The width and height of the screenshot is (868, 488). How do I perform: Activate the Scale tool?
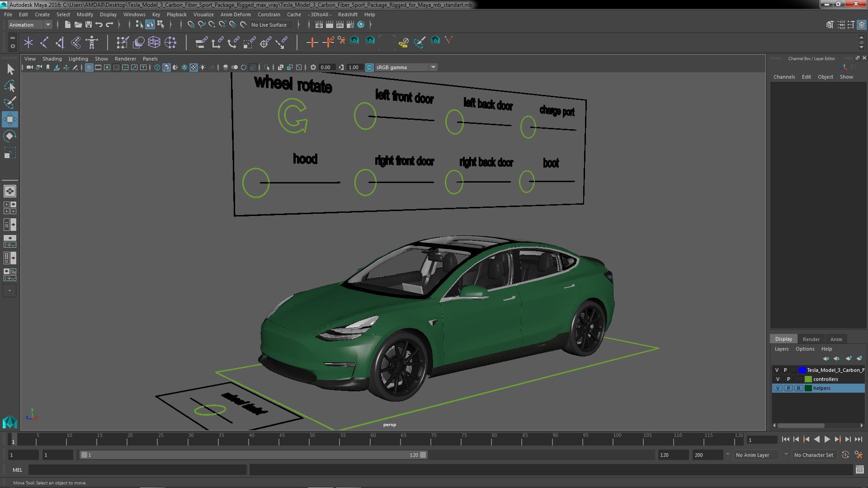[x=10, y=153]
